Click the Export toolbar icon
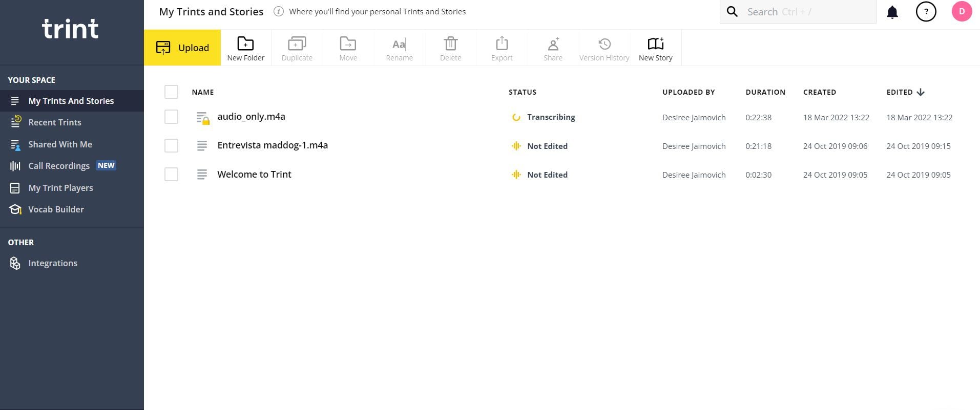This screenshot has height=410, width=980. [502, 49]
